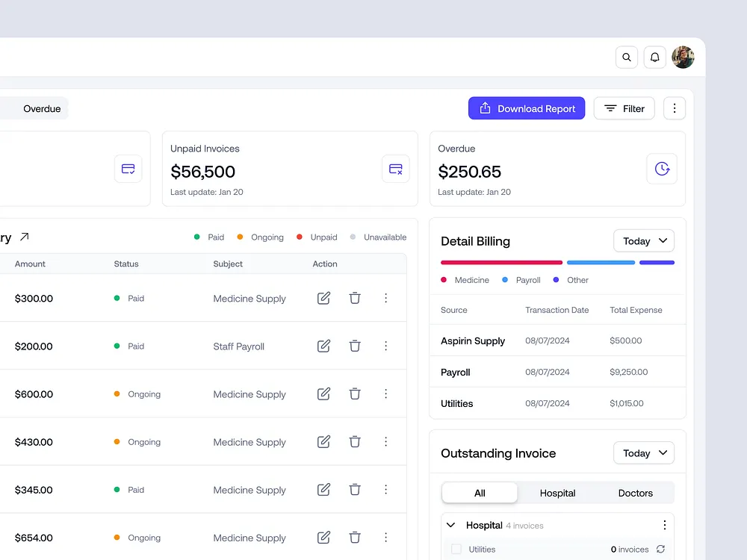This screenshot has height=560, width=747.
Task: Check the Utilities checkbox under Hospital
Action: coord(456,549)
